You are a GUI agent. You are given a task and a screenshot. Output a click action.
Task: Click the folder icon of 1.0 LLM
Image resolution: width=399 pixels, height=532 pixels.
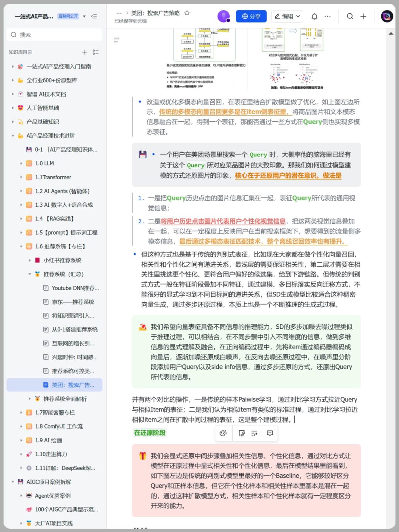click(x=29, y=163)
